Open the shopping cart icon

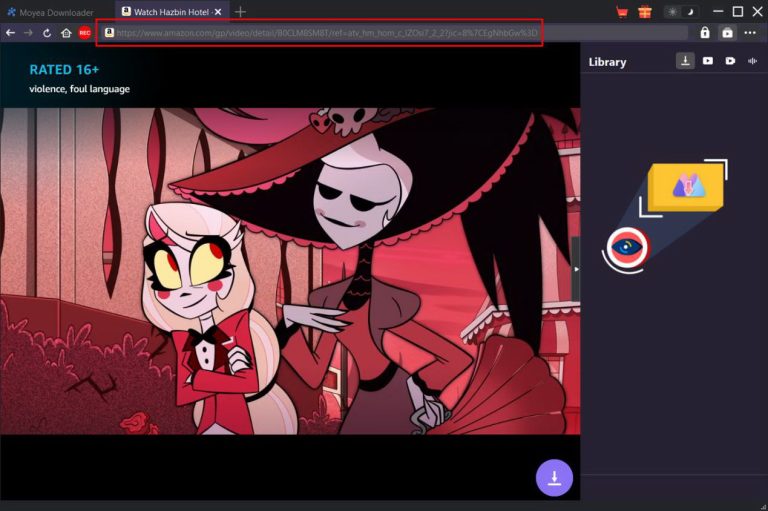pyautogui.click(x=622, y=12)
